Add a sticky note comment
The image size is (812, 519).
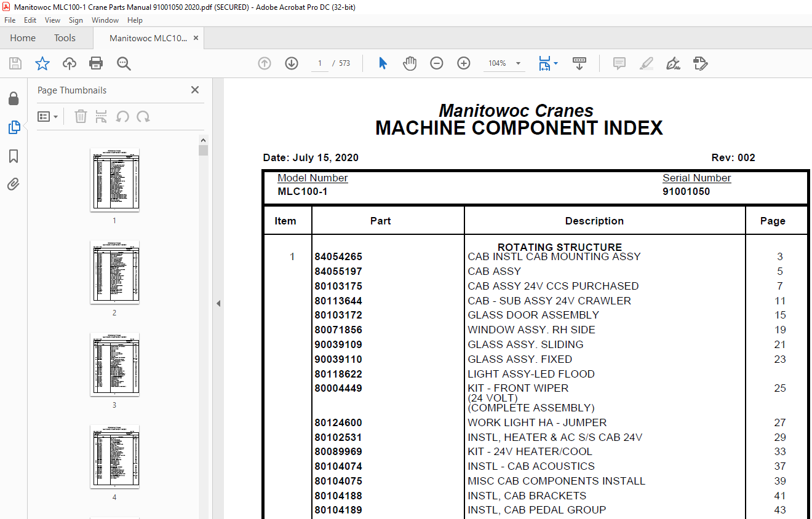point(619,63)
